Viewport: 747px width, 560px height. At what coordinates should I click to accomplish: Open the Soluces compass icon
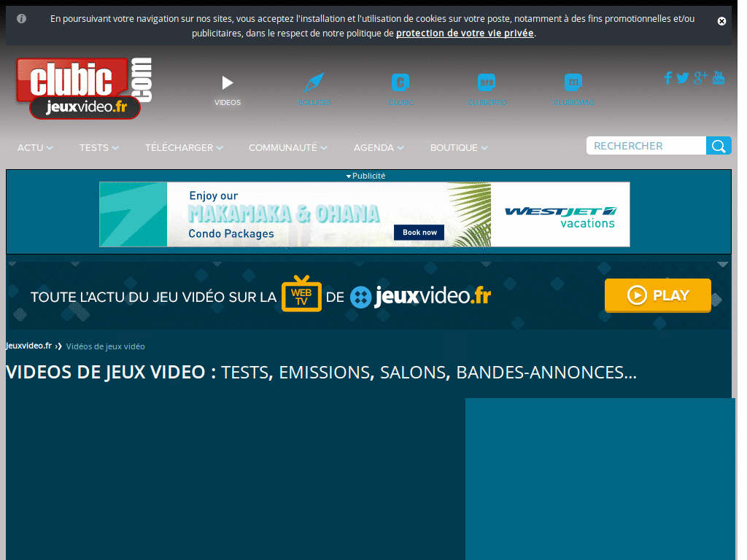pyautogui.click(x=314, y=90)
